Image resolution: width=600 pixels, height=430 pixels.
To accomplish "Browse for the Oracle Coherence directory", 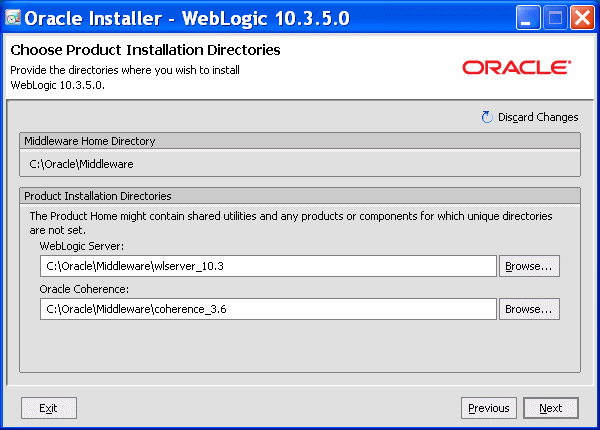I will pos(529,309).
